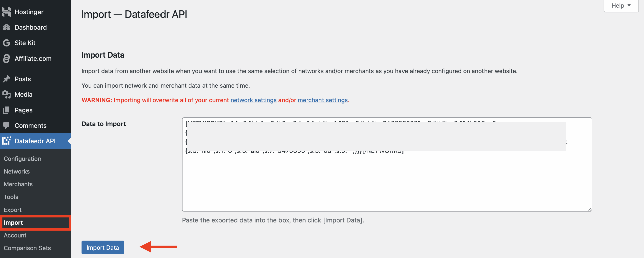Click the Datafeedr API plugin icon
The image size is (644, 258).
[6, 141]
